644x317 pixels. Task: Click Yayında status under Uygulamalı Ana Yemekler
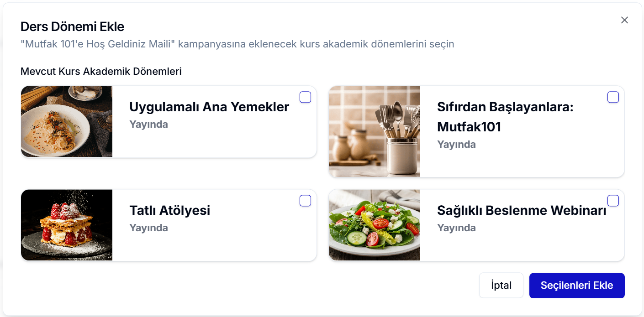pyautogui.click(x=148, y=124)
